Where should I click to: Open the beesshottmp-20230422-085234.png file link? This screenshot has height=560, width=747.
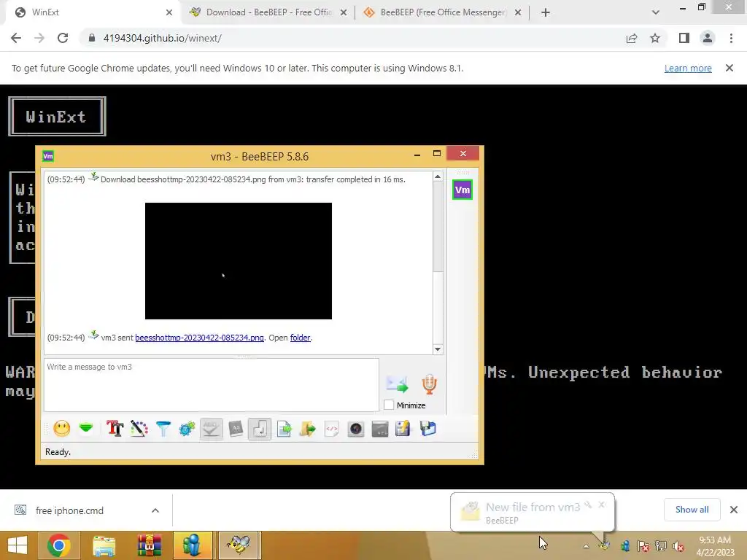tap(199, 338)
